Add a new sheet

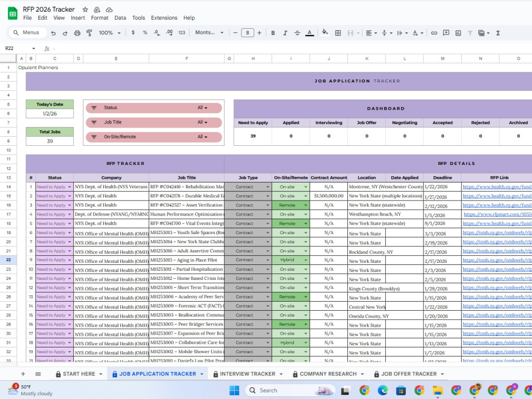pos(23,374)
